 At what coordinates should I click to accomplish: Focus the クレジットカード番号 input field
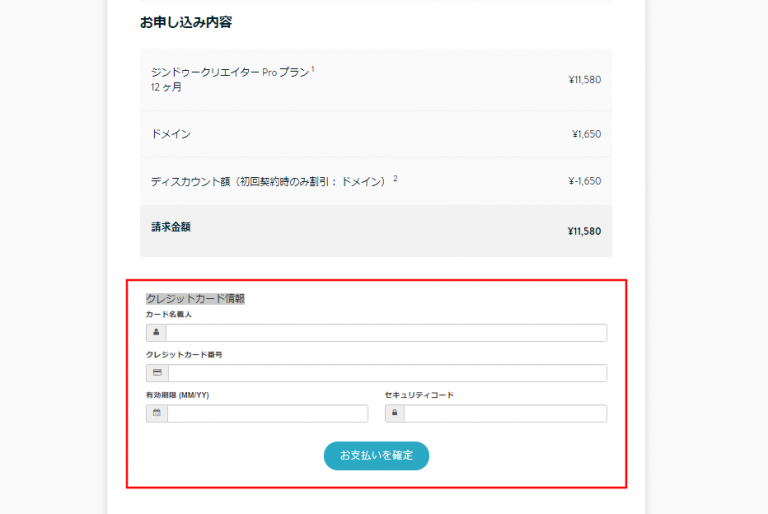click(386, 373)
